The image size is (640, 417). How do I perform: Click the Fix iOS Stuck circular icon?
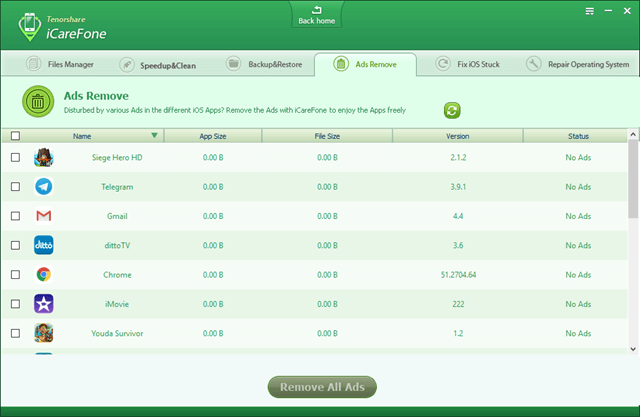pyautogui.click(x=443, y=64)
